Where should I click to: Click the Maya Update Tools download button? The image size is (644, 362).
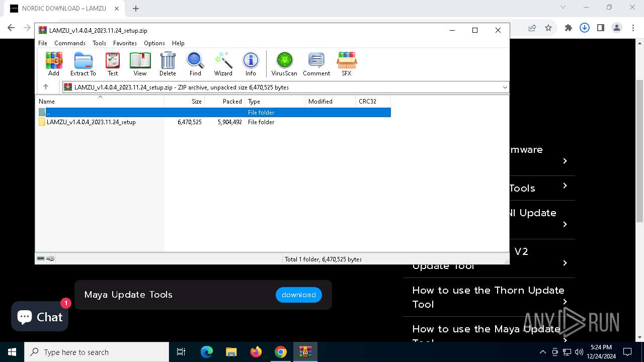299,295
